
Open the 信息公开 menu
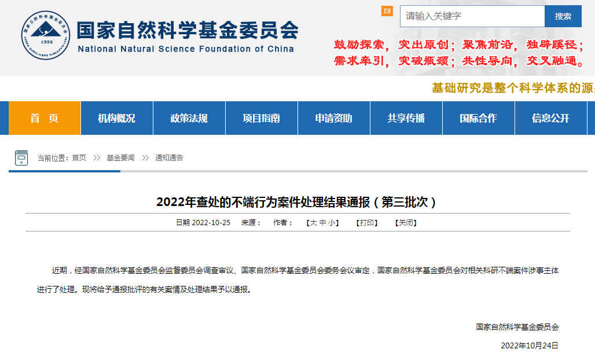[x=551, y=118]
